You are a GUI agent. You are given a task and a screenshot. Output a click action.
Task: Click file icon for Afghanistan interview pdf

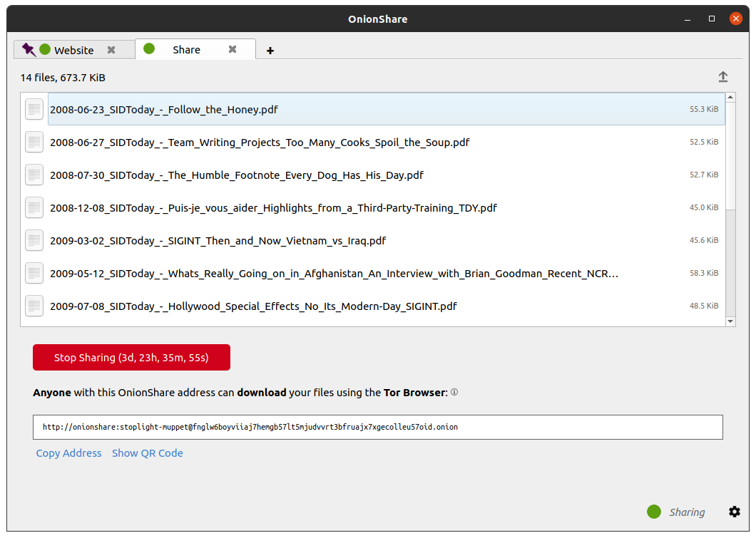coord(34,273)
